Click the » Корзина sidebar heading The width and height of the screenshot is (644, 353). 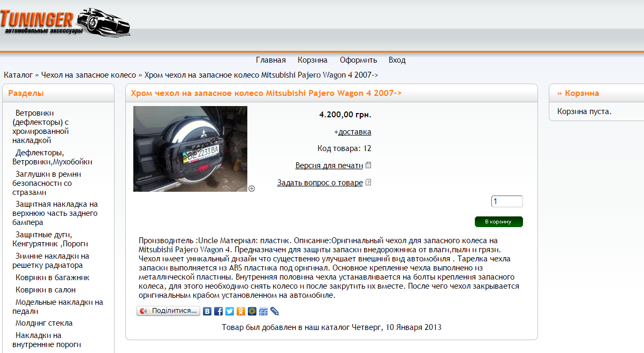[x=578, y=93]
